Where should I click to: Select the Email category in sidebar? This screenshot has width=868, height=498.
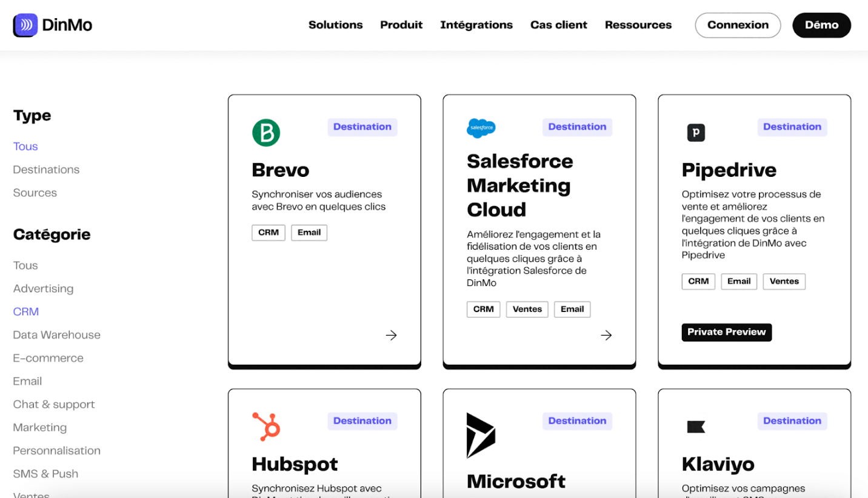28,381
